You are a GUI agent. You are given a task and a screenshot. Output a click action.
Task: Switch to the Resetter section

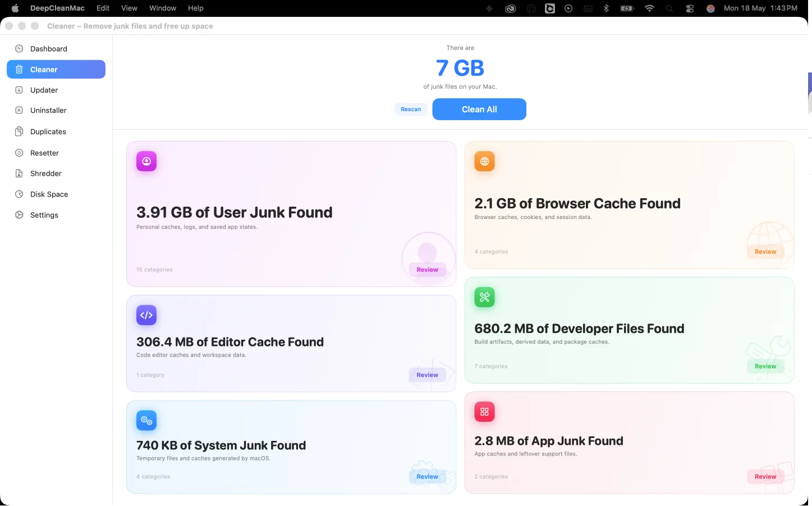56,153
